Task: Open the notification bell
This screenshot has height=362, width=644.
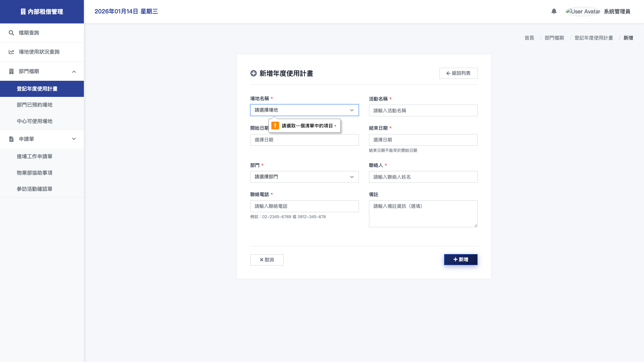Action: 554,11
